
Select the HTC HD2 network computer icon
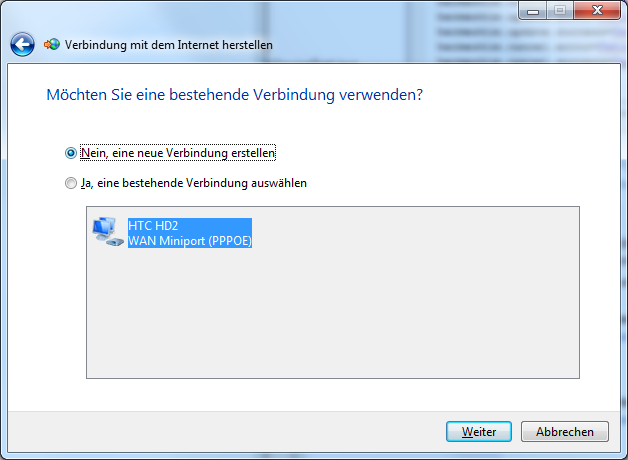click(107, 232)
